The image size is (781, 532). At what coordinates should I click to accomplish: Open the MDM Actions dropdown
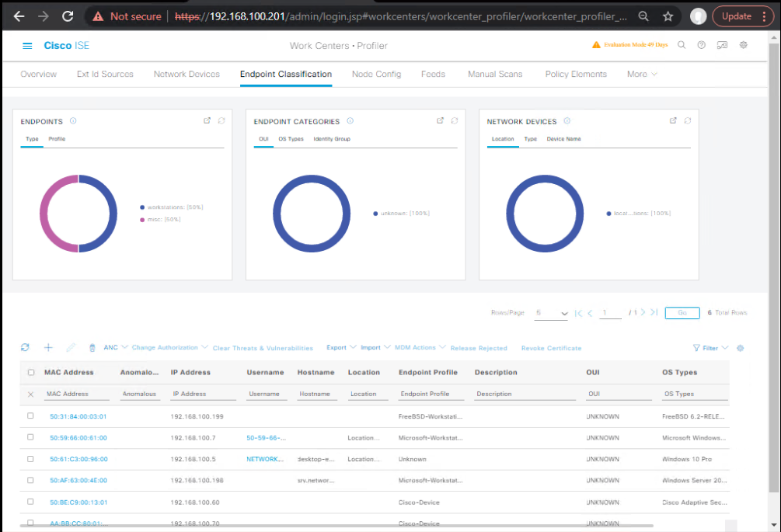(x=420, y=347)
